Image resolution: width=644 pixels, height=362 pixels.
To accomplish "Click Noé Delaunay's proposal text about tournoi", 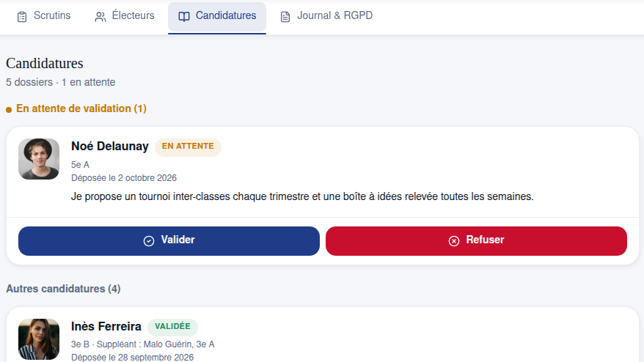I will tap(302, 196).
